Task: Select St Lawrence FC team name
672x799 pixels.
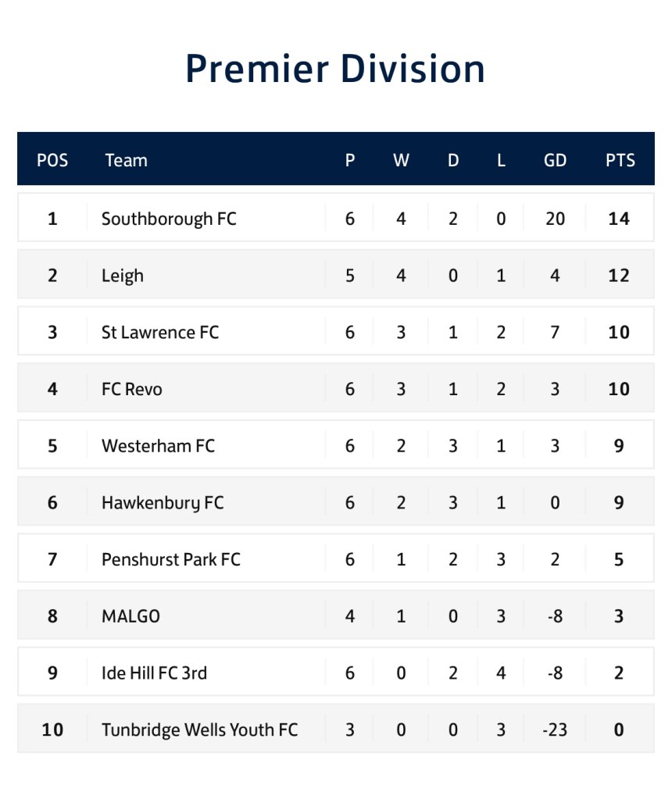Action: [160, 333]
